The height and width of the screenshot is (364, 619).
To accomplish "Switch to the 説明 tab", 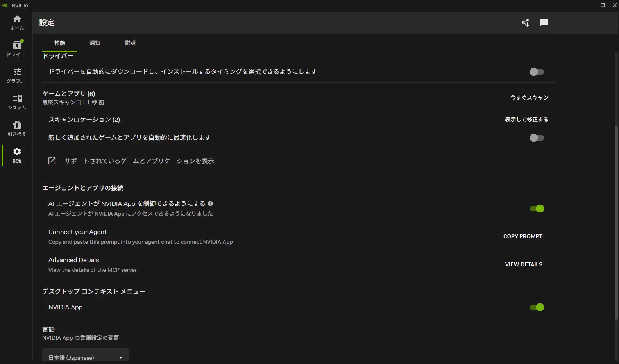I will pyautogui.click(x=130, y=43).
